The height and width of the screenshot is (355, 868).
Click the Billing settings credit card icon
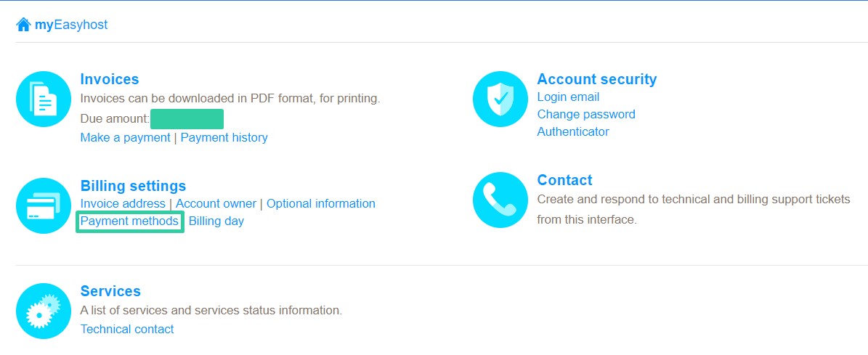pos(44,205)
